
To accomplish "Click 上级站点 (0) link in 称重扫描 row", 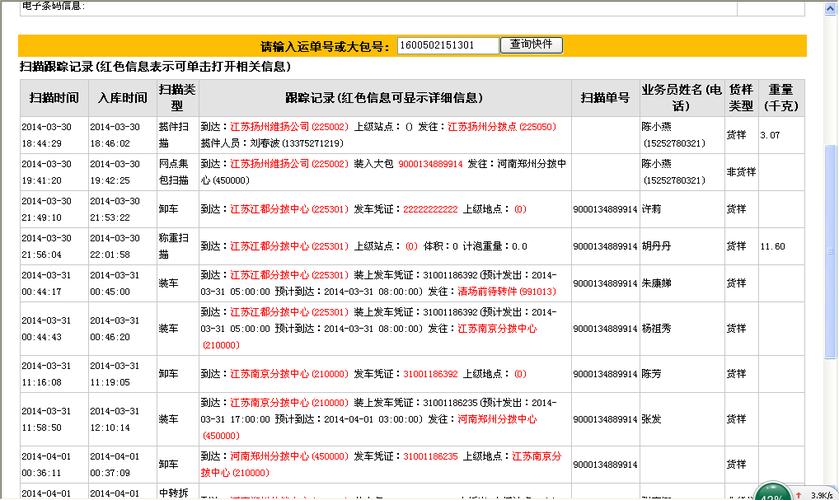I will click(x=410, y=246).
